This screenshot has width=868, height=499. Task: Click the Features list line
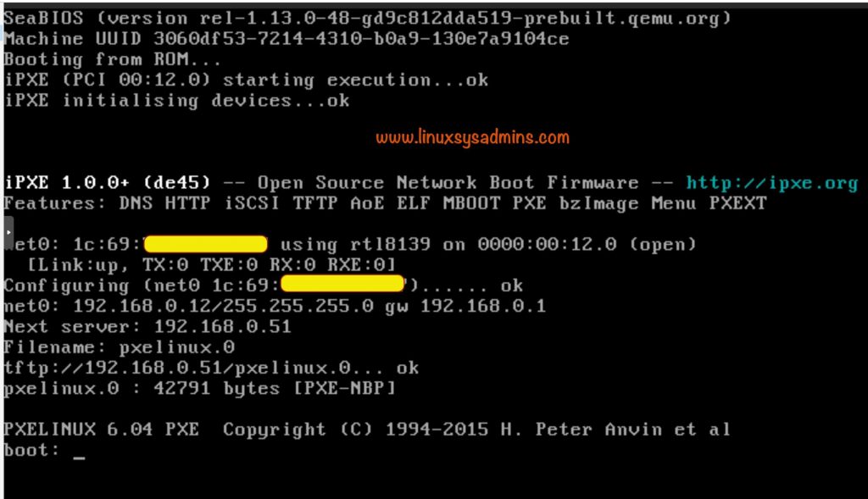[x=385, y=203]
